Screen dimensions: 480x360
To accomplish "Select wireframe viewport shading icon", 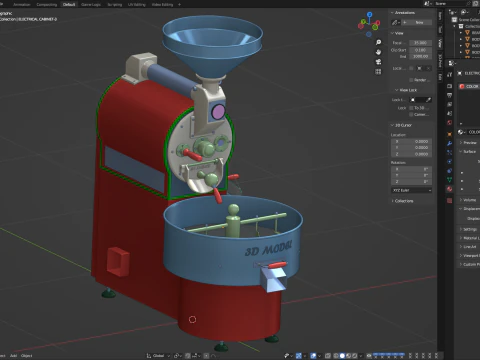I will (x=336, y=356).
